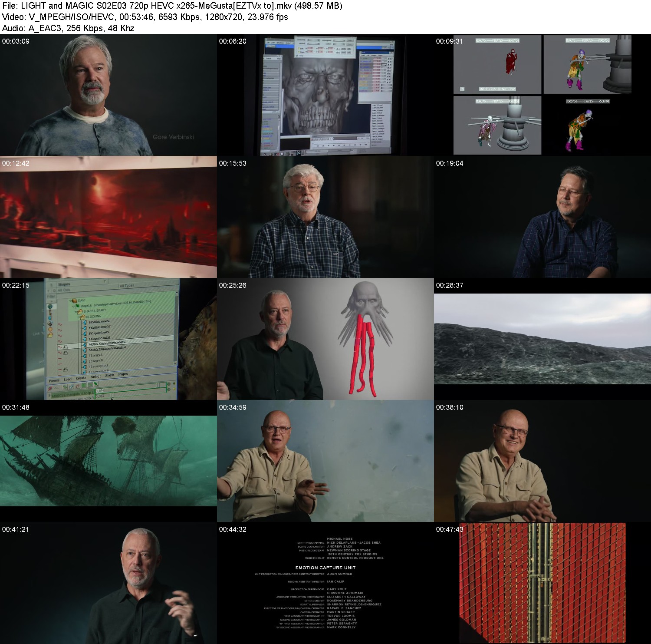Select the end credits frame at 00:44:32

point(325,583)
